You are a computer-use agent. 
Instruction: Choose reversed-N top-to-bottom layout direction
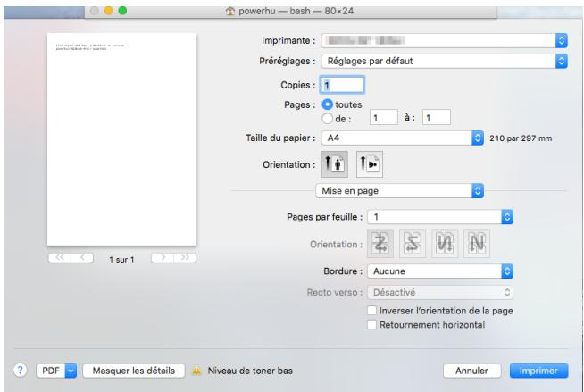pyautogui.click(x=445, y=244)
